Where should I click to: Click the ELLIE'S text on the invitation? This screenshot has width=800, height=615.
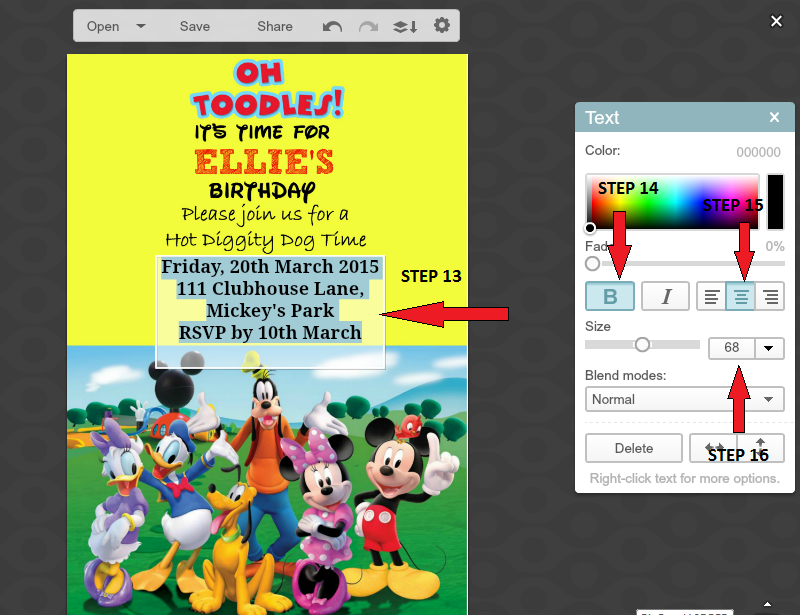(x=264, y=162)
